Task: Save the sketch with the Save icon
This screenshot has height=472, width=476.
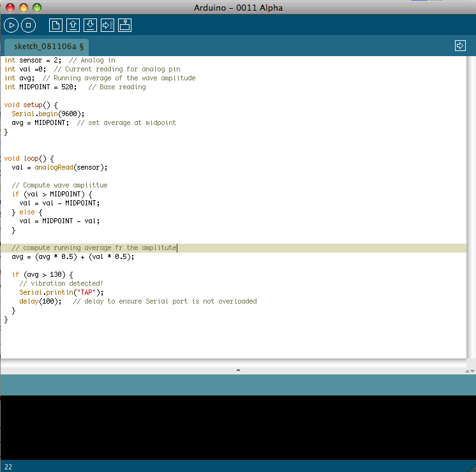Action: coord(90,25)
